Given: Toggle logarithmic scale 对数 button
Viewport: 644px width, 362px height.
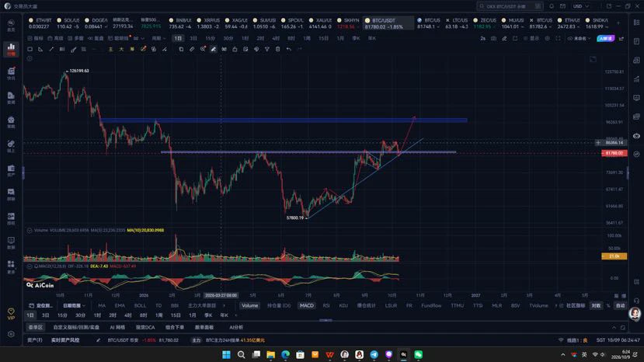Looking at the screenshot, I should pyautogui.click(x=596, y=305).
